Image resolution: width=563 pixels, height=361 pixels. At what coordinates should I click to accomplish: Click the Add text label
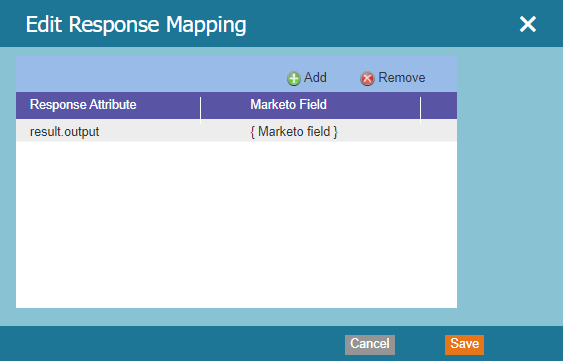coord(315,78)
